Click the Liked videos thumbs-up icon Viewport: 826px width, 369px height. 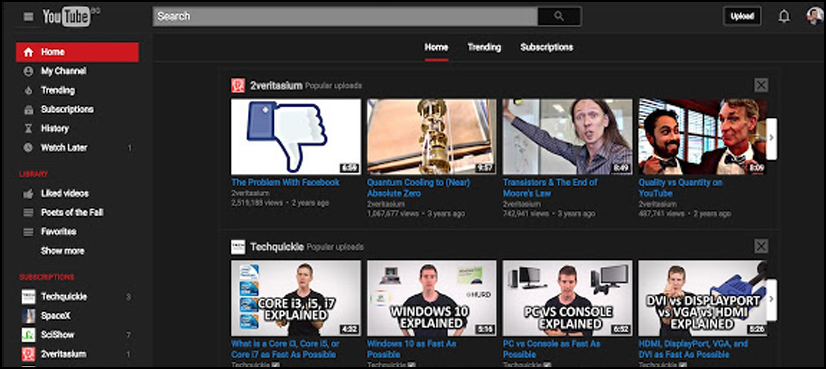tap(28, 194)
